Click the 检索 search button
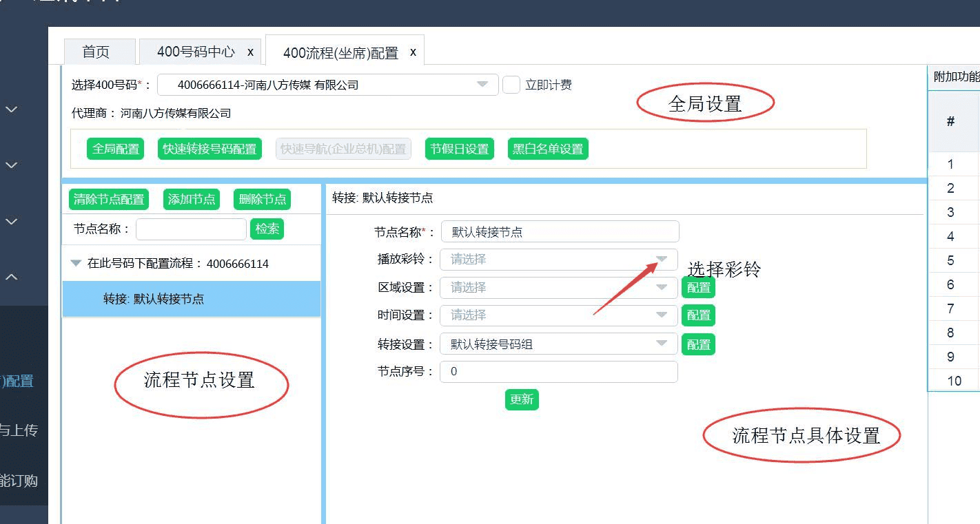 [267, 229]
